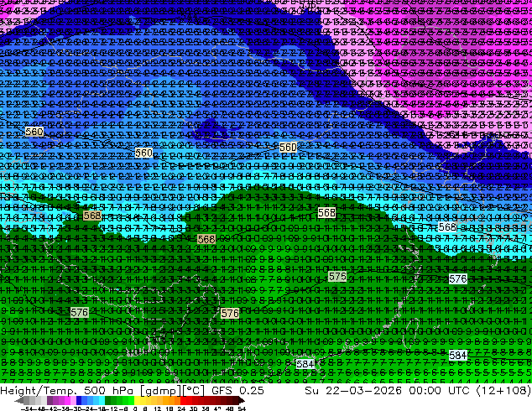Click the "54" legend scale maximum value
Viewport: 532px width, 411px height.
pos(242,409)
